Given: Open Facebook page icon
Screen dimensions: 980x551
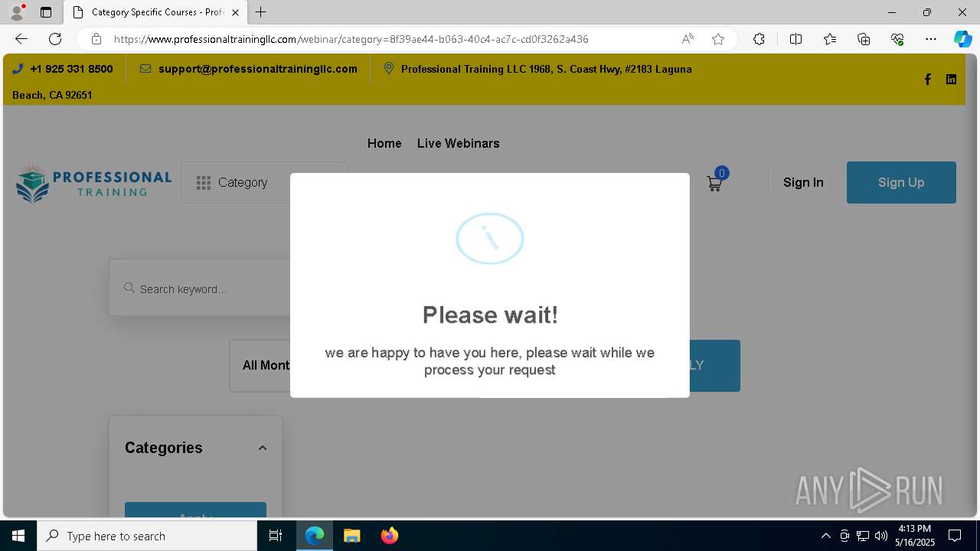Looking at the screenshot, I should click(x=927, y=79).
